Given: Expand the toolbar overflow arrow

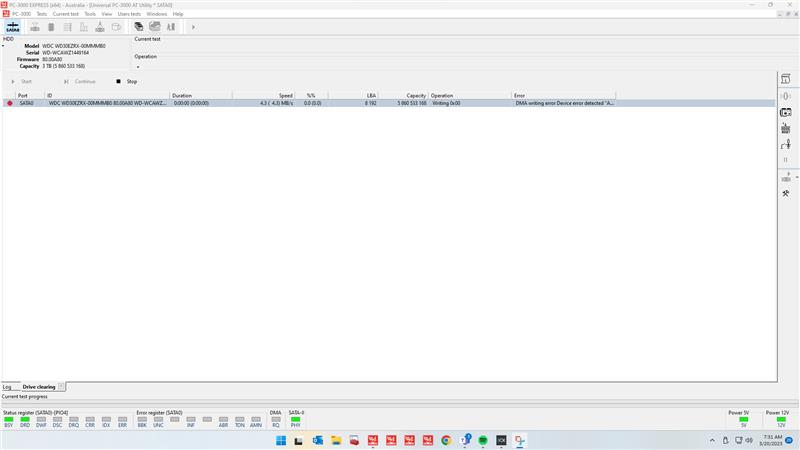Looking at the screenshot, I should (x=193, y=27).
